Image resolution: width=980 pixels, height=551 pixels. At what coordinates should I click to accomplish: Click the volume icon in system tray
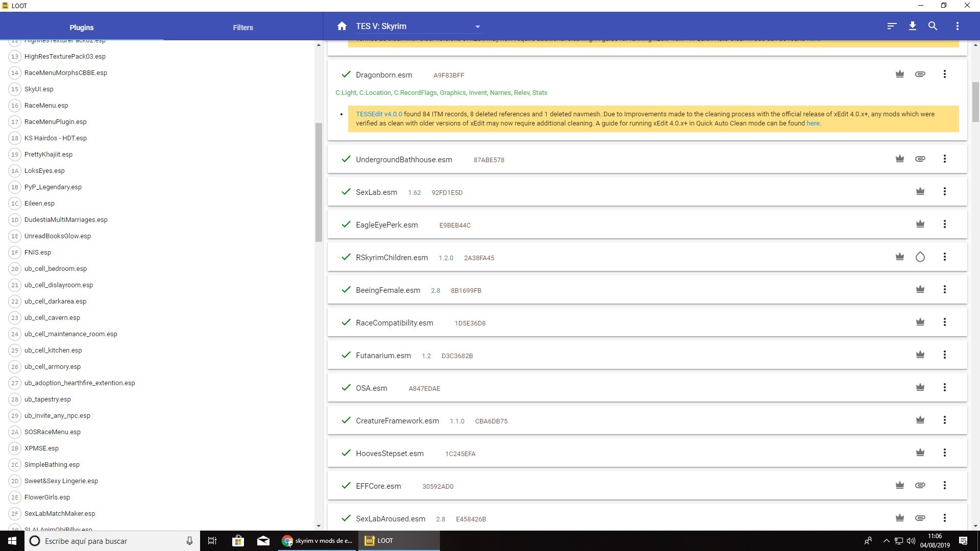tap(911, 541)
